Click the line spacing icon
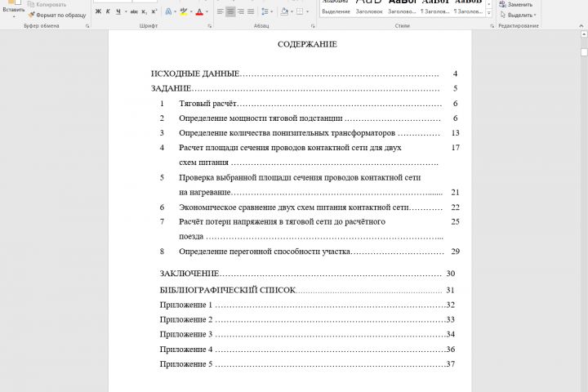 (x=265, y=11)
